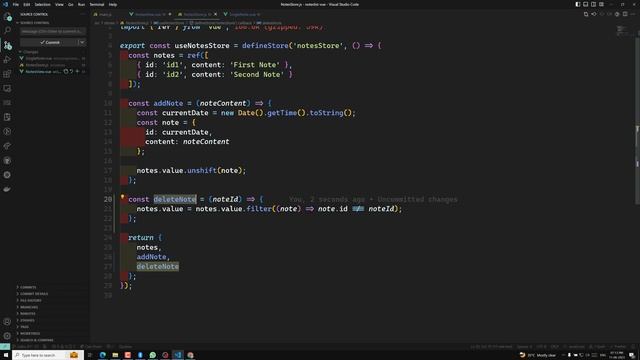Click the commit message input field
Screen dimensions: 640x360
(x=53, y=31)
